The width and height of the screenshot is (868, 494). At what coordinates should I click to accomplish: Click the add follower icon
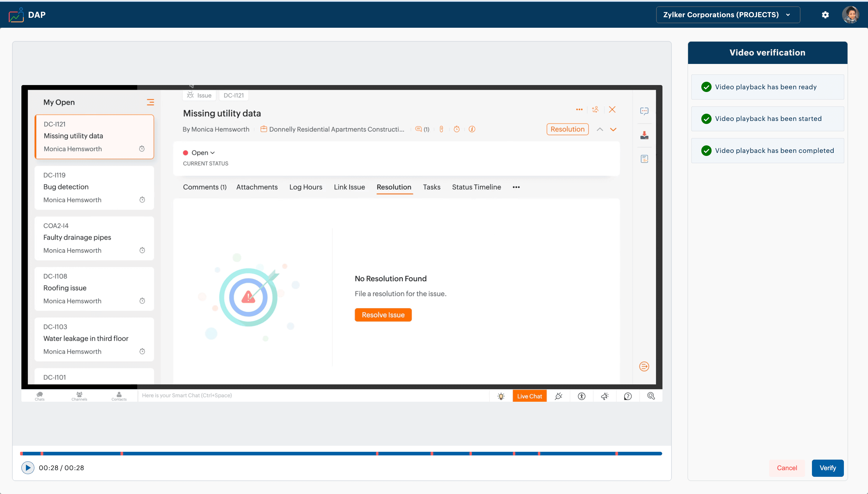point(595,109)
